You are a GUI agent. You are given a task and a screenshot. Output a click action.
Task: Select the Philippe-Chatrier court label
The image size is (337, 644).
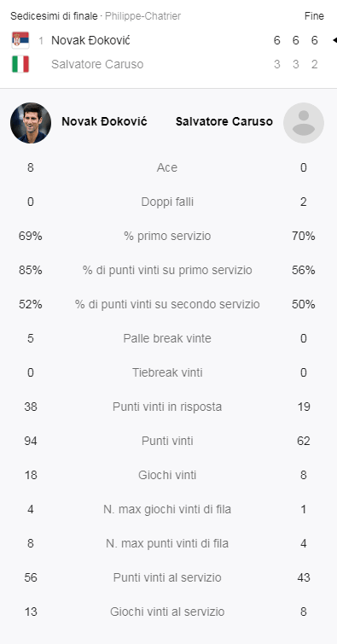coord(142,16)
